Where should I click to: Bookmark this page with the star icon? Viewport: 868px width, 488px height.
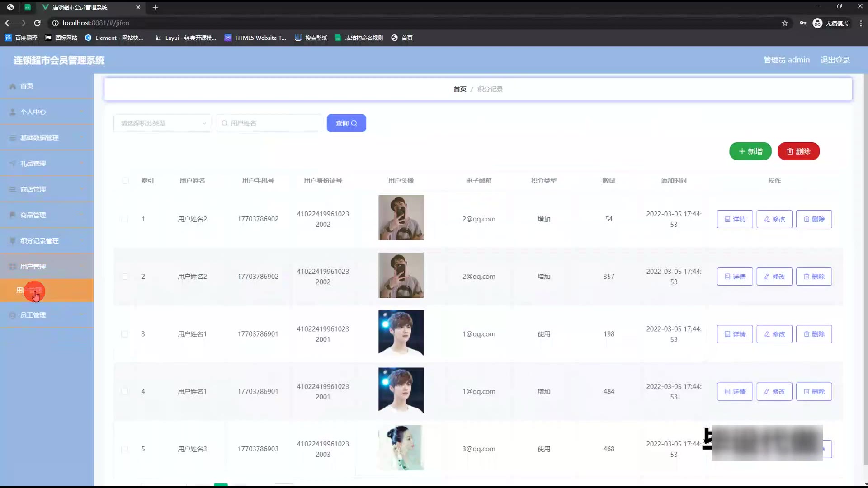point(785,23)
